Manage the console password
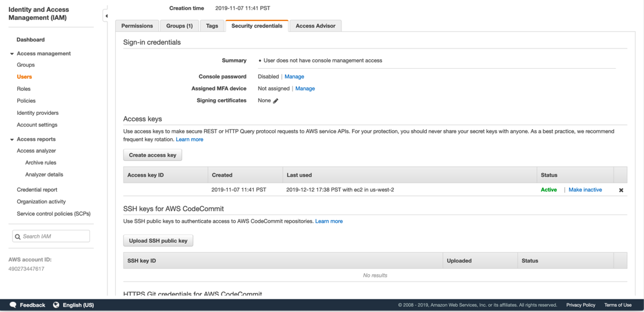This screenshot has width=644, height=312. click(294, 77)
